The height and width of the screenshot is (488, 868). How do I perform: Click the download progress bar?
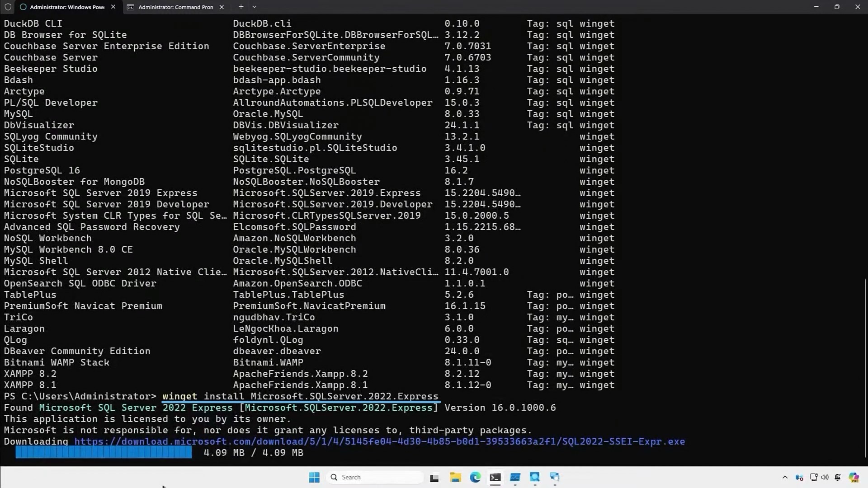click(x=104, y=452)
